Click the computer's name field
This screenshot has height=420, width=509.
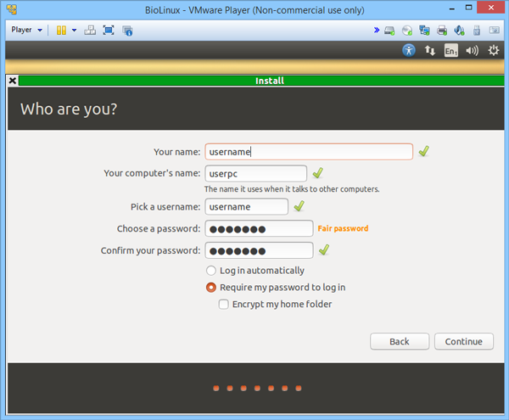(256, 173)
